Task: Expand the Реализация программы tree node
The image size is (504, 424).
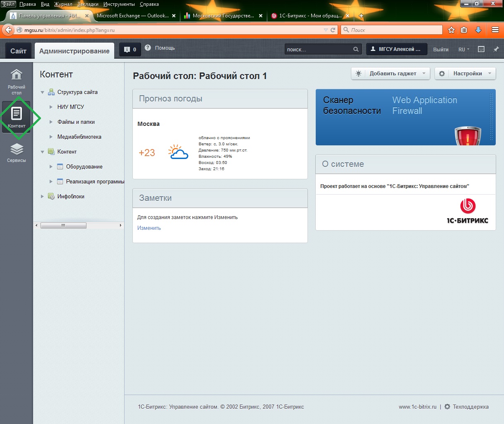Action: point(51,181)
